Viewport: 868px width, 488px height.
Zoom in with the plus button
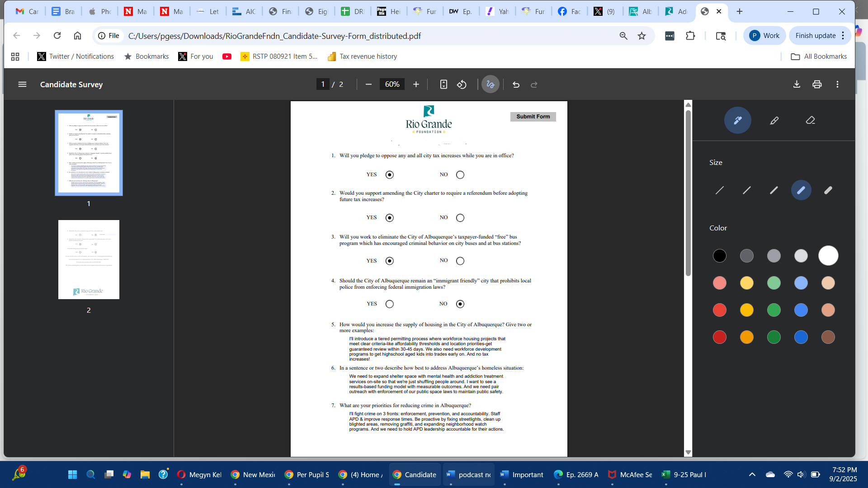tap(416, 84)
